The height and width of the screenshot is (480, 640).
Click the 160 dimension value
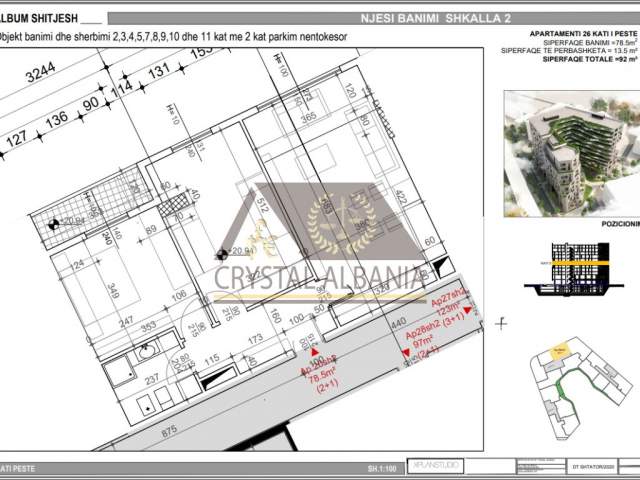(275, 316)
